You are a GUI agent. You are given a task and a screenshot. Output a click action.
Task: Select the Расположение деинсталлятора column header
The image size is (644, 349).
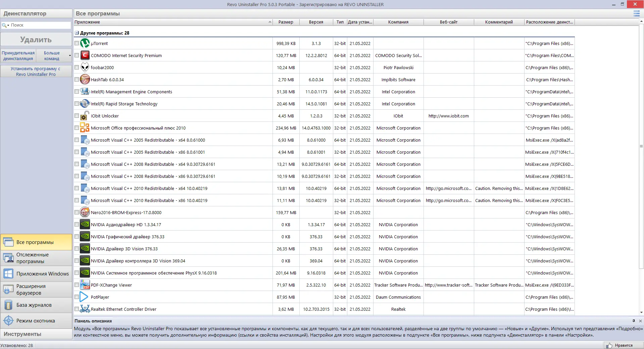549,22
